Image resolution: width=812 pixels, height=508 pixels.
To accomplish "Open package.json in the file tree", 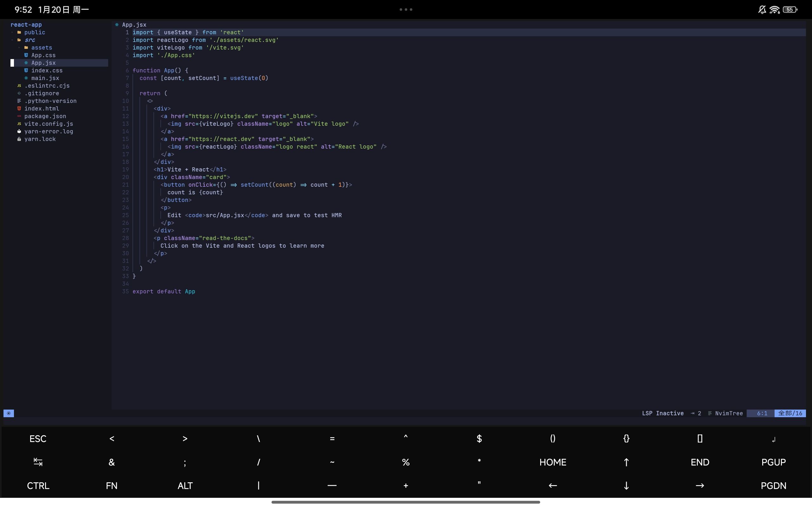I will [x=45, y=116].
